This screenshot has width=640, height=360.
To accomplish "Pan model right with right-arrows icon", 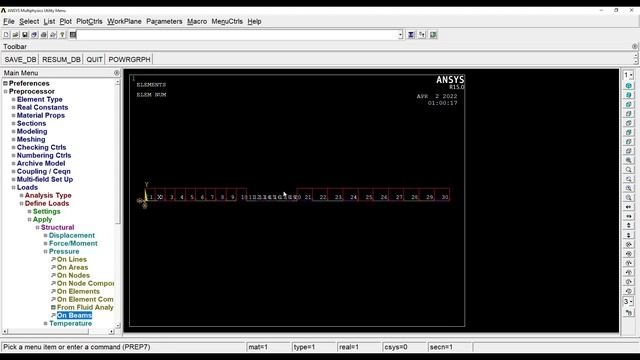I will pos(629,216).
